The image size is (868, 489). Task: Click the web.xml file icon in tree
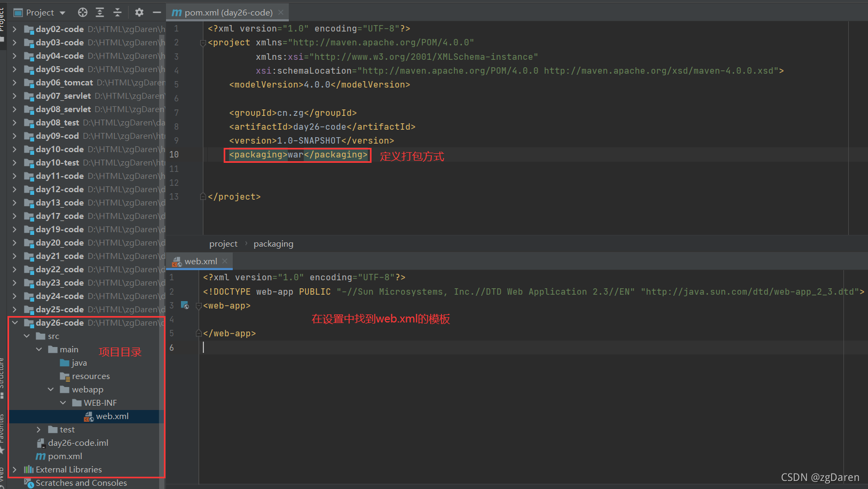coord(89,416)
